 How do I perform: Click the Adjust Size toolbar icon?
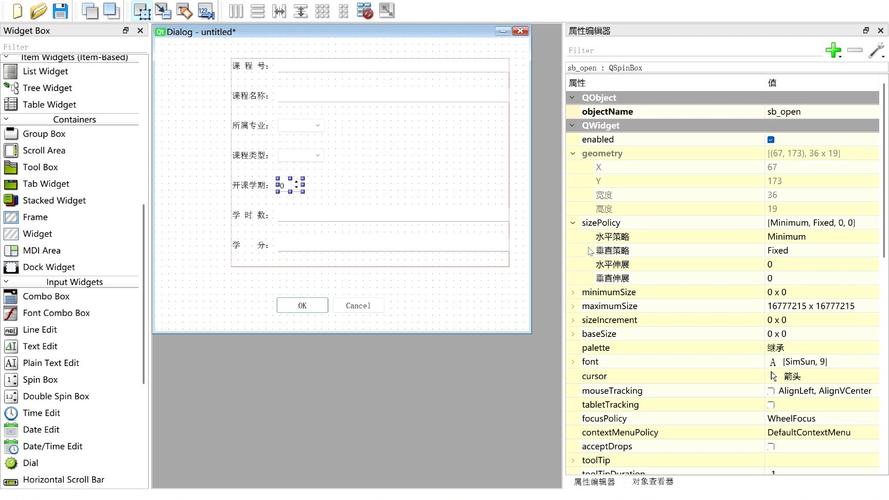click(x=387, y=11)
